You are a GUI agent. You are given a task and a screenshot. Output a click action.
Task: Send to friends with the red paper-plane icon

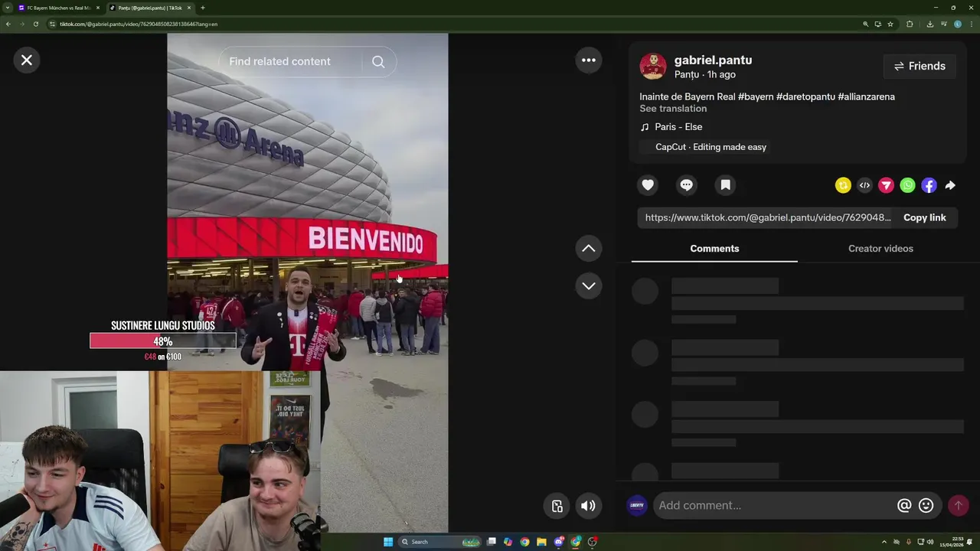pos(886,185)
